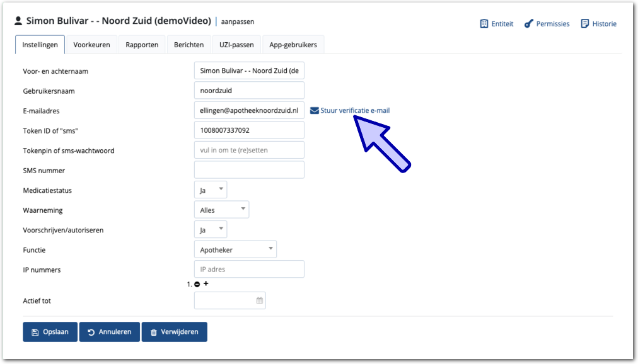Open the calendar icon in Actief tot

(x=259, y=300)
